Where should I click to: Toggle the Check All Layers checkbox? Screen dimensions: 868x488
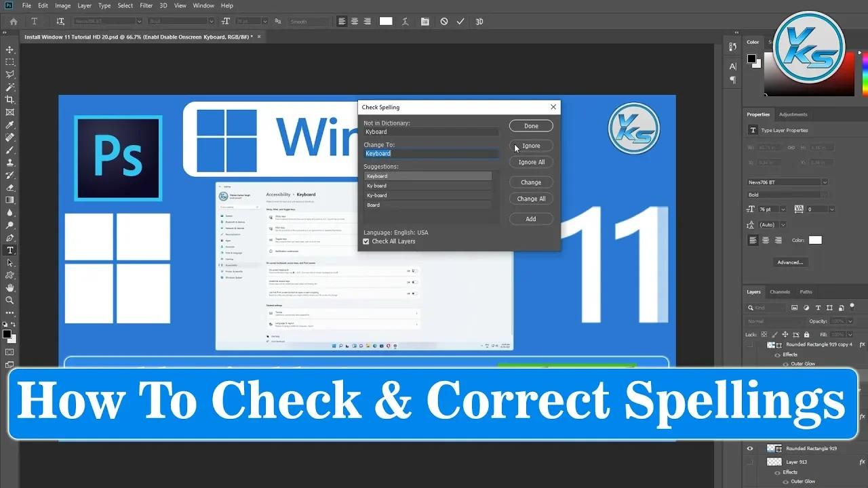click(366, 241)
